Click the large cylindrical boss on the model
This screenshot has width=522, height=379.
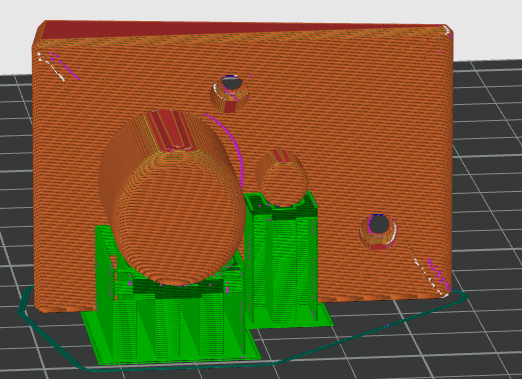(173, 197)
